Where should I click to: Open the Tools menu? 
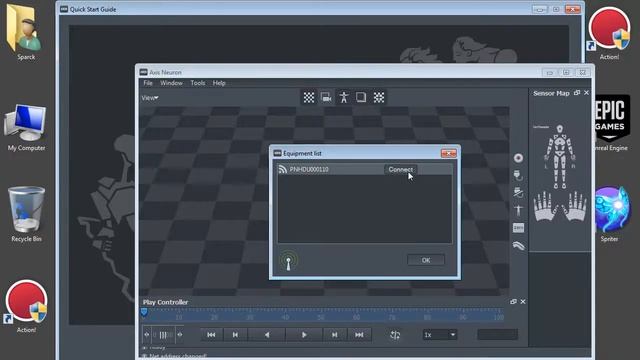[x=198, y=83]
